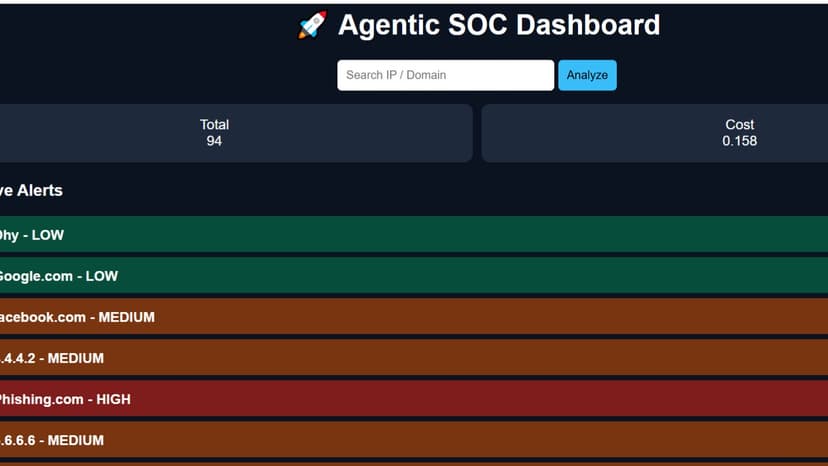The height and width of the screenshot is (466, 828).
Task: Open the Google.com LOW alert
Action: (x=414, y=275)
